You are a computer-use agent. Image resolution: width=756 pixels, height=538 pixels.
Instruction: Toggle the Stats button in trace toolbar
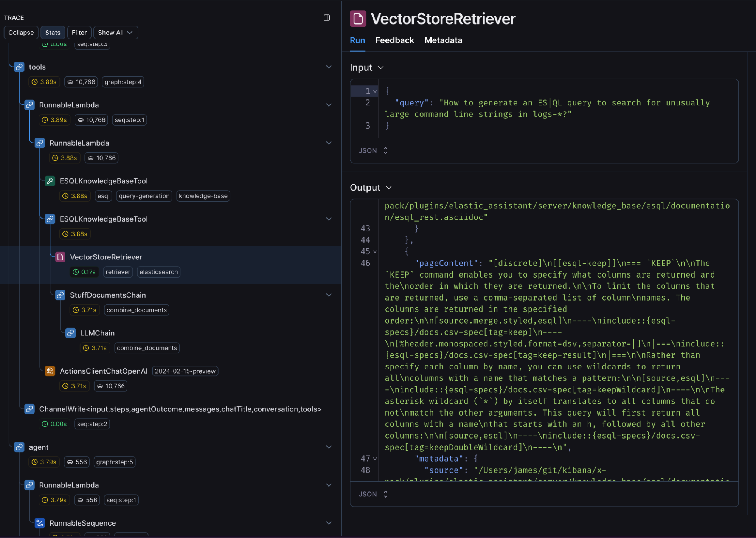[x=53, y=33]
